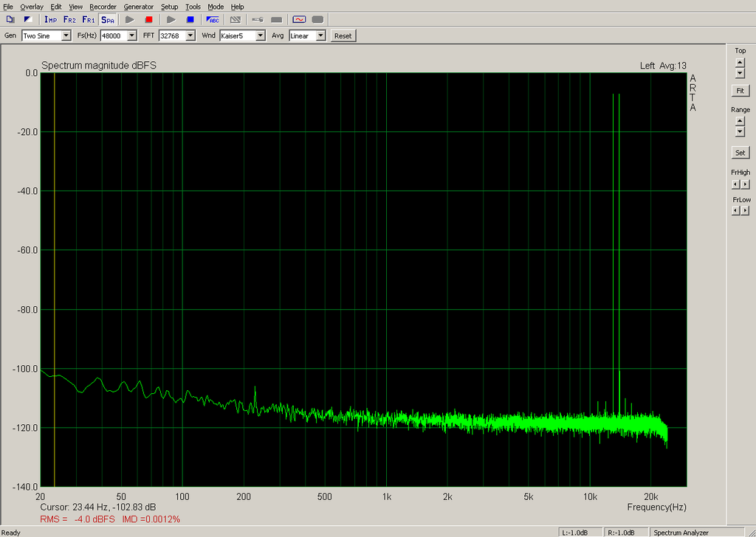Start recording with the gray play arrow

click(130, 20)
